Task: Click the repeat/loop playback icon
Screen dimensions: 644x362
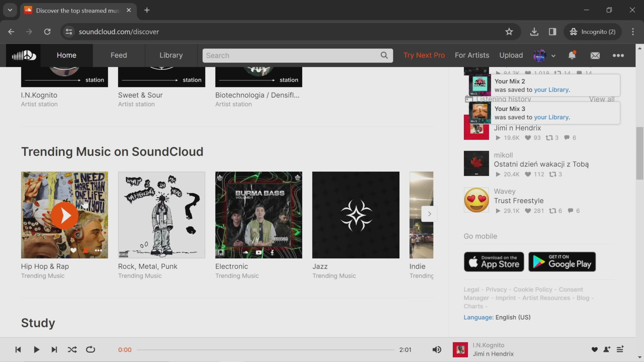Action: (90, 350)
